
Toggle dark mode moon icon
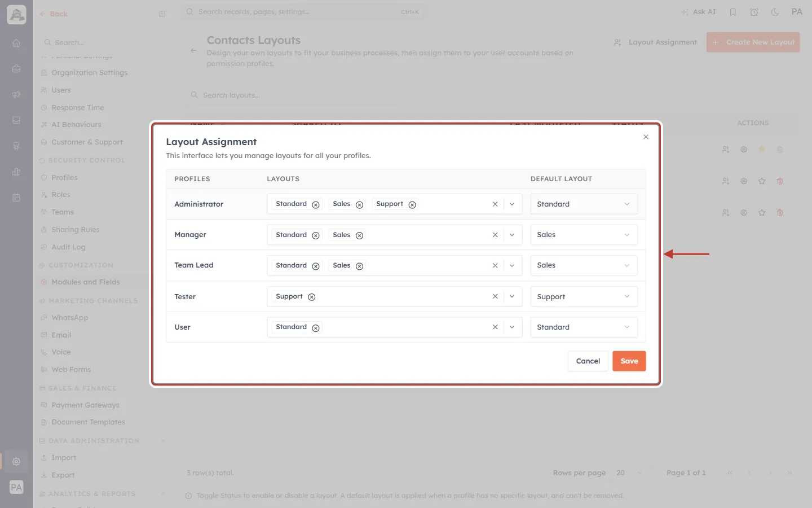pos(775,12)
